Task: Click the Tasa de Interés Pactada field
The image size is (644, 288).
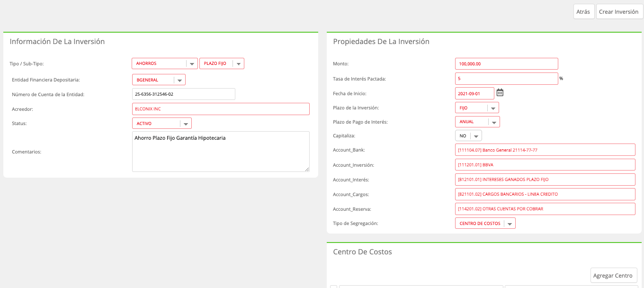Action: click(x=507, y=78)
